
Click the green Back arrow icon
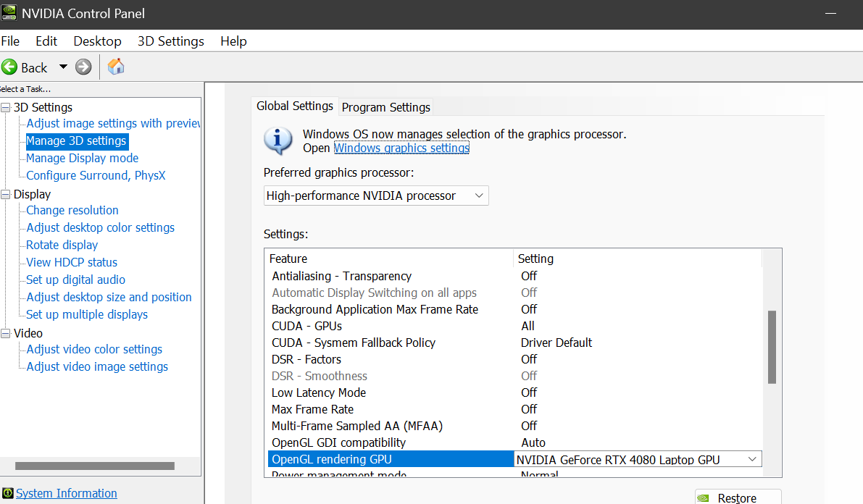coord(9,67)
